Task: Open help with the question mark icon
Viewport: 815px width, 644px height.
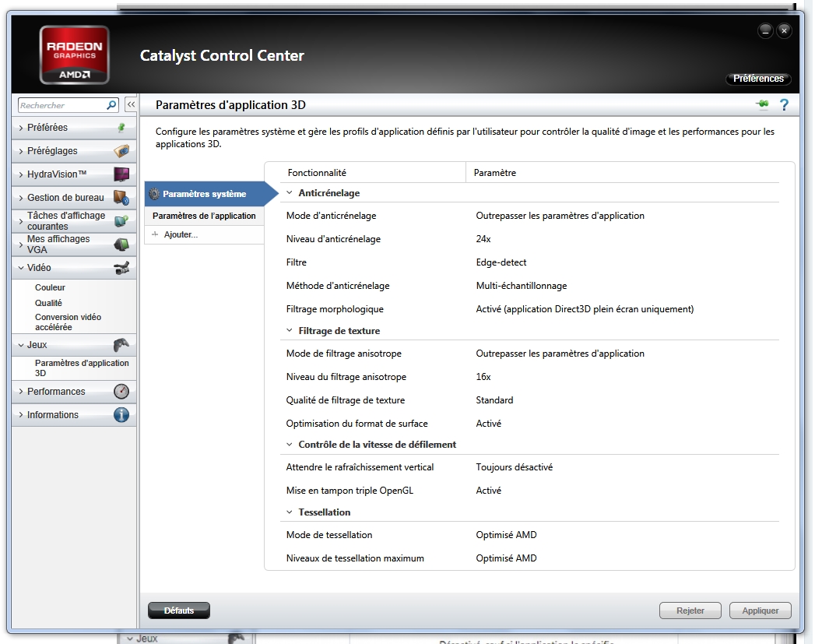Action: (785, 105)
